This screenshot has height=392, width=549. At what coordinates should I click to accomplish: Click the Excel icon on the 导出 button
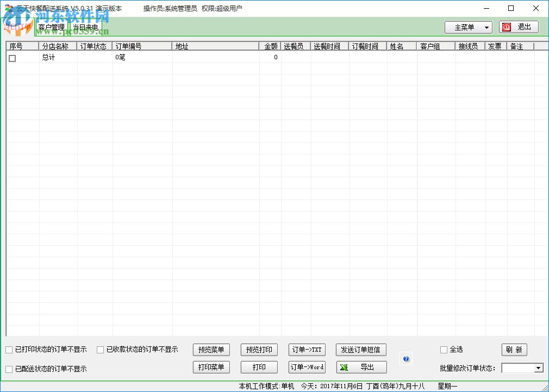345,367
